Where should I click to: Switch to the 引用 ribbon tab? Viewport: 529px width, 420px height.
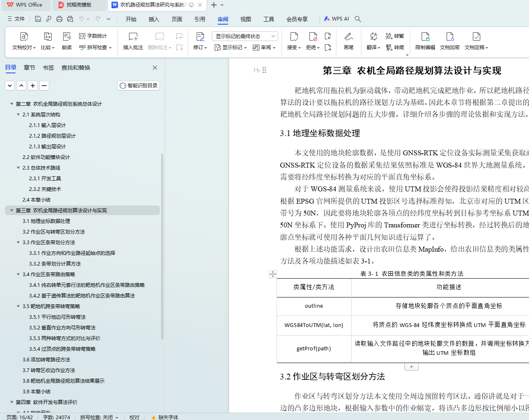200,19
